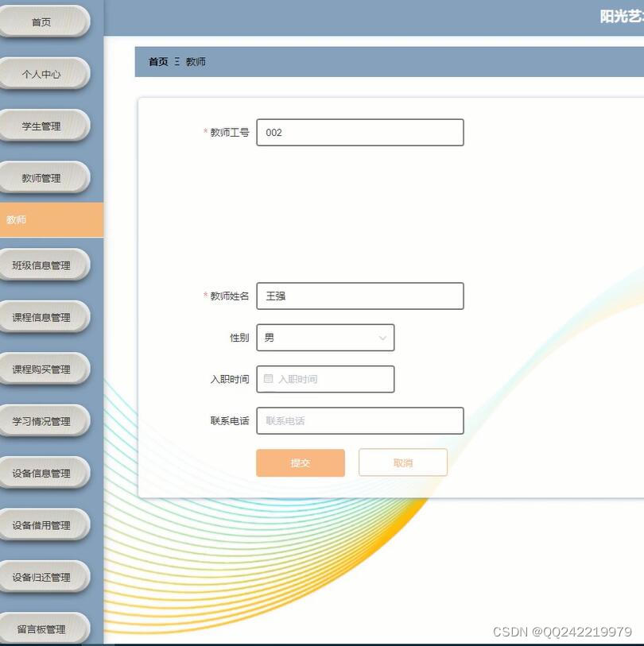The image size is (644, 646).
Task: Open 课程信息管理 from sidebar
Action: click(x=45, y=316)
